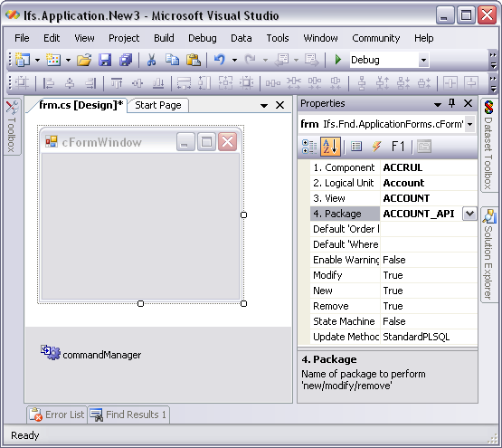Click the Align Lefts layout icon
502x448 pixels.
pyautogui.click(x=48, y=83)
